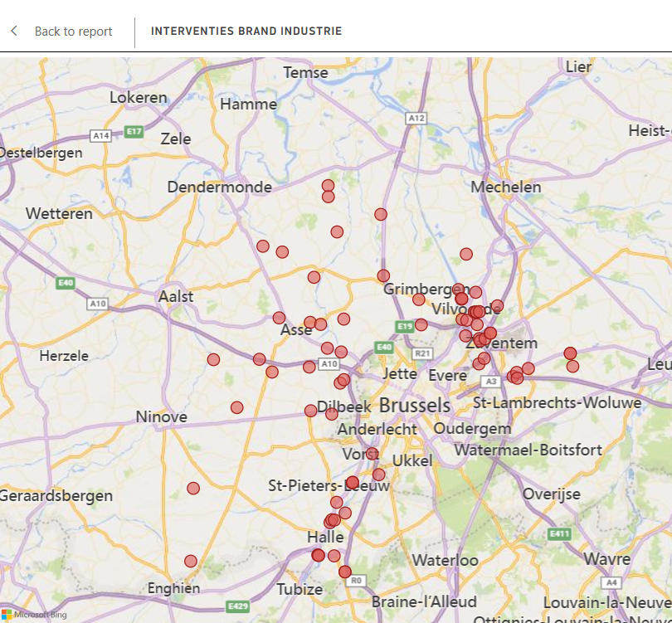This screenshot has height=623, width=672.
Task: Click the Dilbeek label
Action: pyautogui.click(x=344, y=406)
